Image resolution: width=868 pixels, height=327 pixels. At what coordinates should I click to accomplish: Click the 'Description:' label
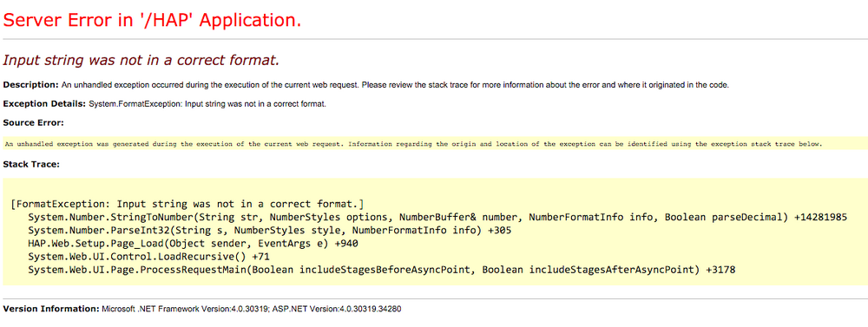tap(31, 85)
